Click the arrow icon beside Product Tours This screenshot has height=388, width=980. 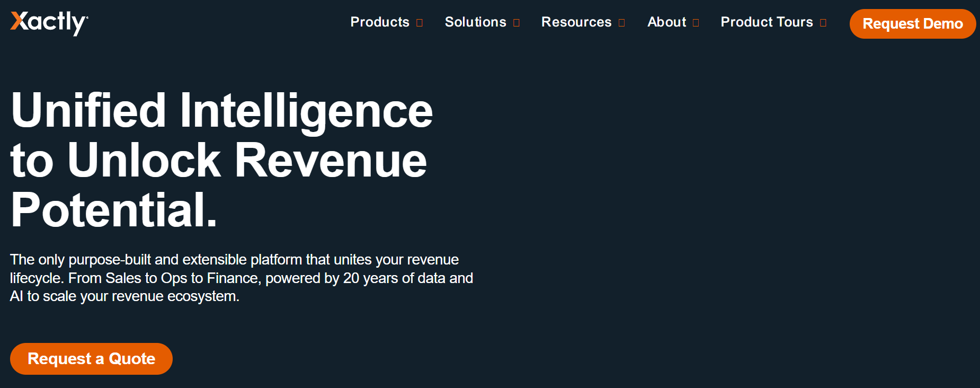point(823,23)
